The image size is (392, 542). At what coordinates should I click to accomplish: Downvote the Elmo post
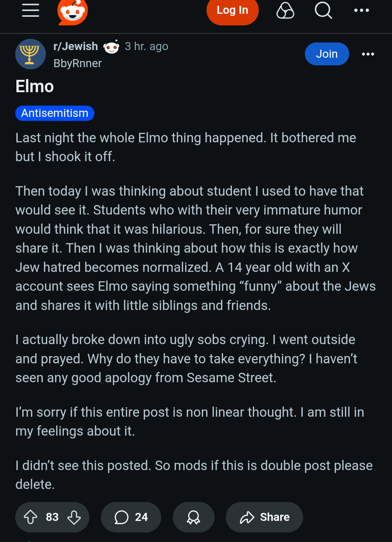(74, 517)
